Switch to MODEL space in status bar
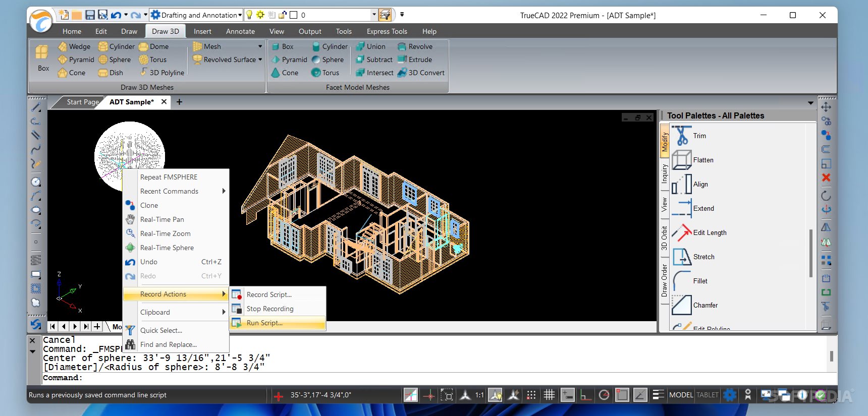The width and height of the screenshot is (868, 416). tap(681, 395)
